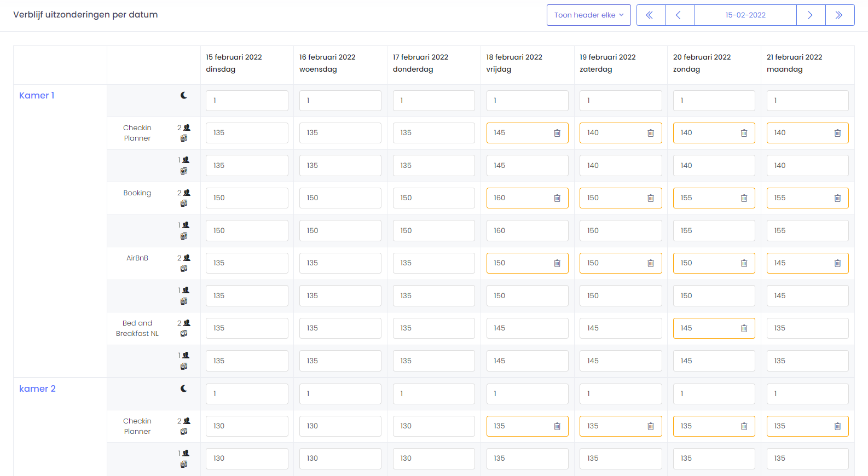Select AirBnB 1-person price field on 17 februari
Viewport: 868px width, 476px height.
[433, 296]
